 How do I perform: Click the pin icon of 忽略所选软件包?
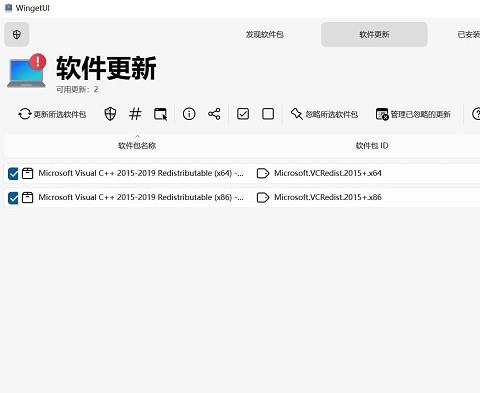(296, 114)
